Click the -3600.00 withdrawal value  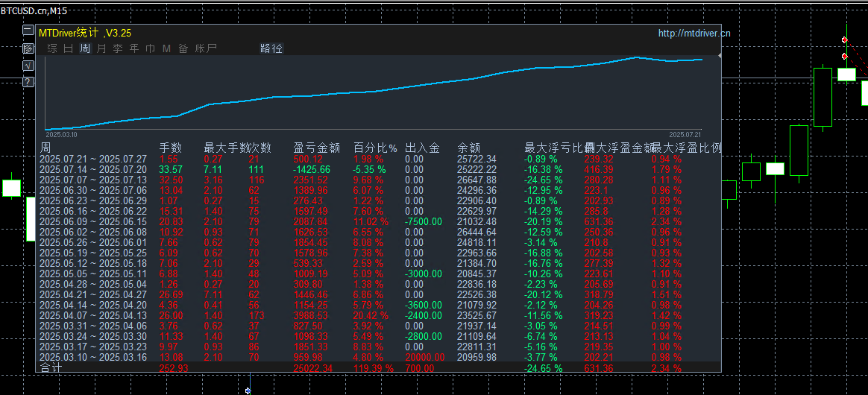(x=424, y=305)
